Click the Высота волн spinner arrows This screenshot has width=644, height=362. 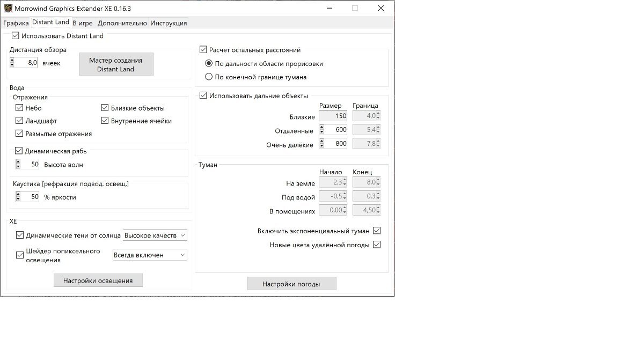(18, 165)
